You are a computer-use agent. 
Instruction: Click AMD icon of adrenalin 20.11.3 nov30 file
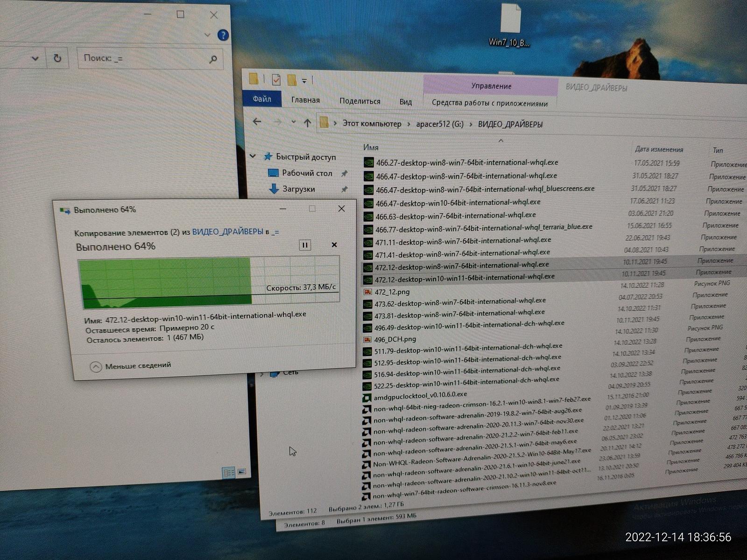(x=366, y=432)
